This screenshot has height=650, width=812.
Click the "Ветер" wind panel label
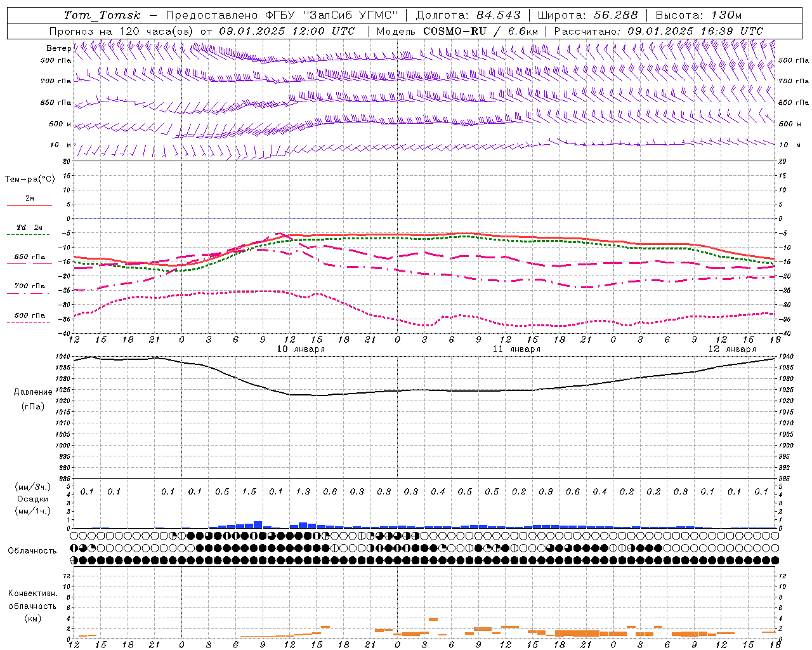(58, 48)
